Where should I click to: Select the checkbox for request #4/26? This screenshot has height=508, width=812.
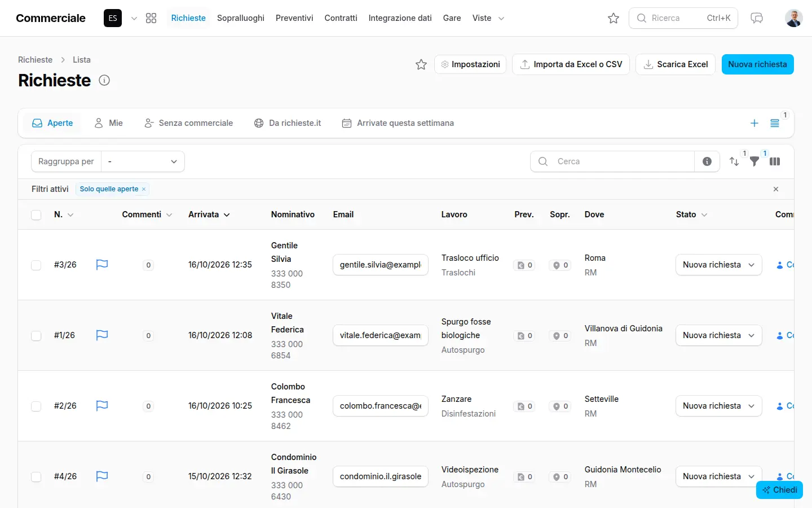pos(36,477)
